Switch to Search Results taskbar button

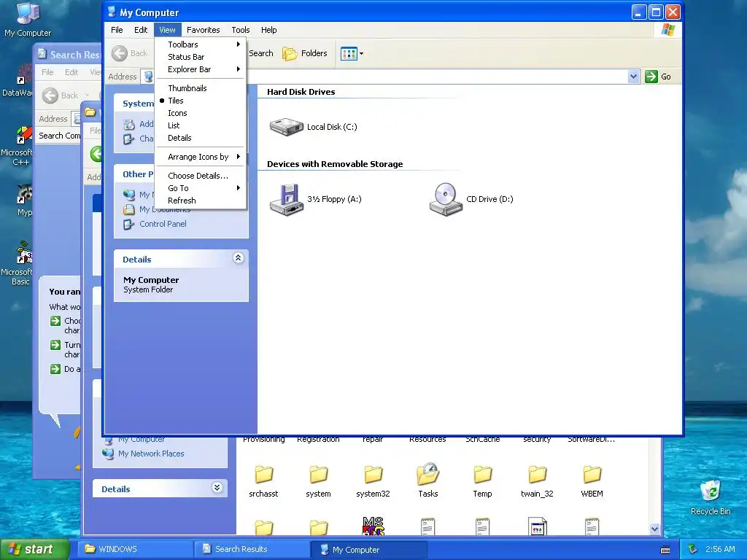tap(252, 549)
